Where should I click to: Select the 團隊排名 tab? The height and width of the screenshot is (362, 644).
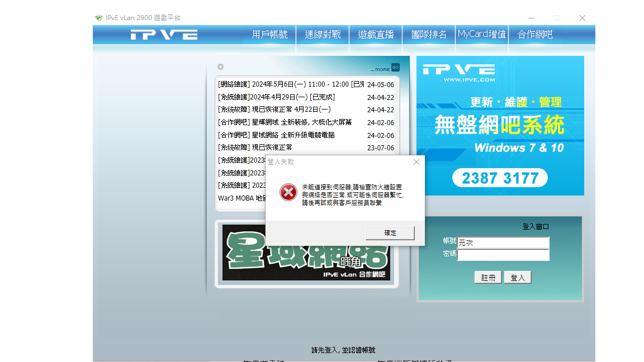[x=429, y=35]
